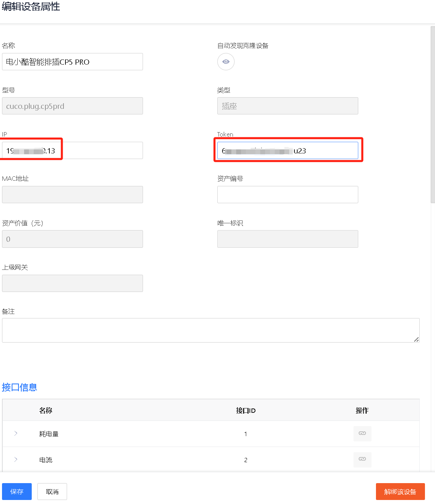Click the disabled 型号 model field
Image resolution: width=435 pixels, height=504 pixels.
click(x=72, y=106)
